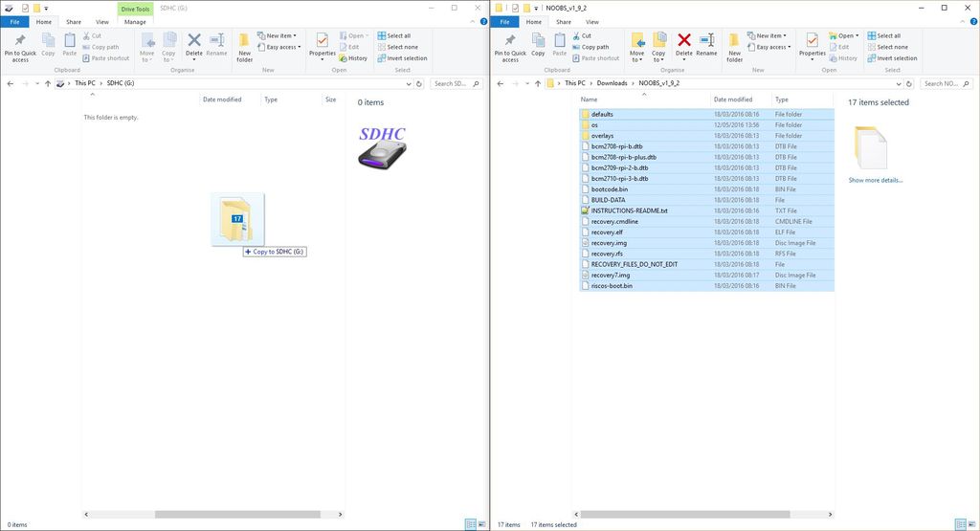Click Copy icon in NOOBS_v1_9_2 window ribbon
This screenshot has width=980, height=531.
pyautogui.click(x=538, y=45)
